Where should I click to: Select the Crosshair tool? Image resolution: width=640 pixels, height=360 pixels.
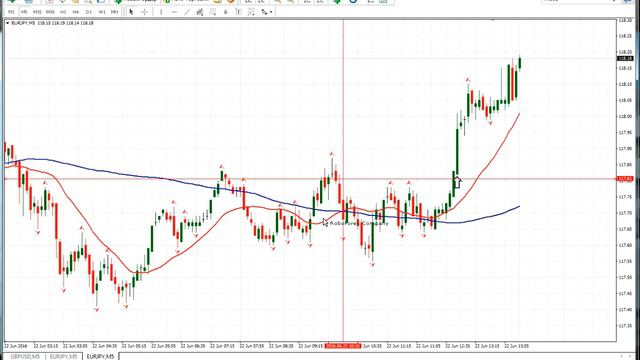tap(144, 12)
